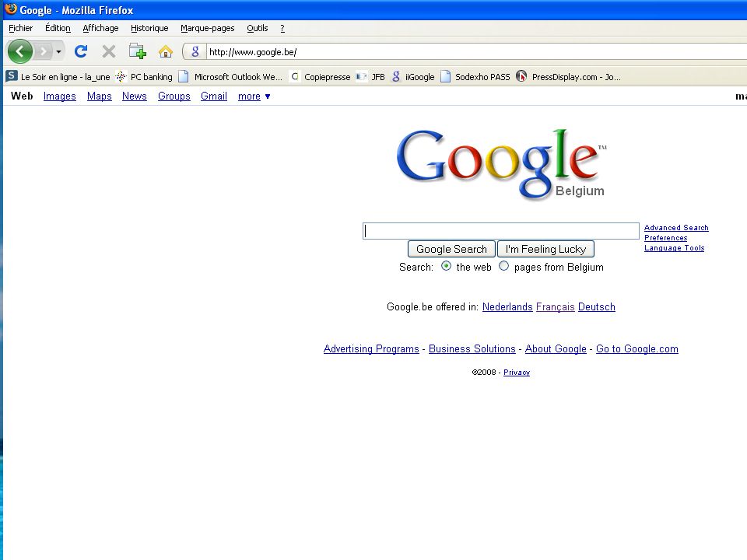Open the Sodexho PASS bookmark
The image size is (747, 560).
coord(482,77)
